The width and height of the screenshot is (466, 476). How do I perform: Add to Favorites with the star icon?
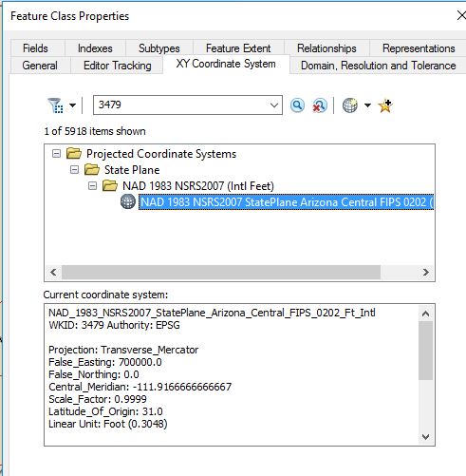tap(385, 105)
